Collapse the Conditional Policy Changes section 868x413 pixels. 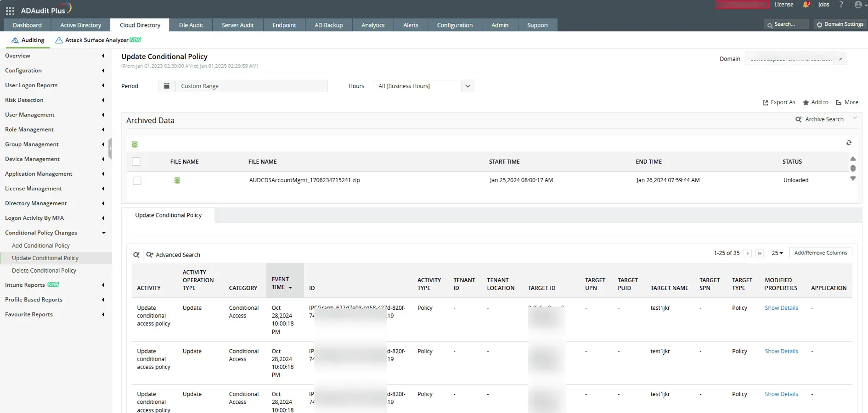(104, 233)
